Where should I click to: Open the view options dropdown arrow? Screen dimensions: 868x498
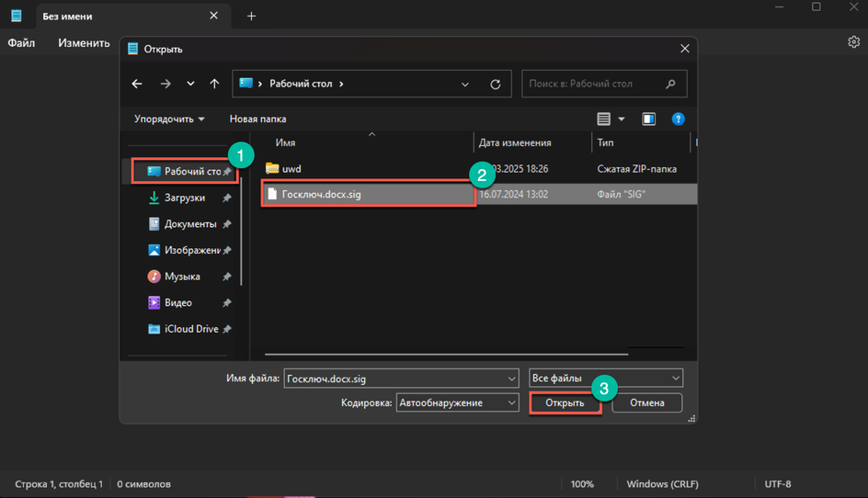pyautogui.click(x=621, y=119)
